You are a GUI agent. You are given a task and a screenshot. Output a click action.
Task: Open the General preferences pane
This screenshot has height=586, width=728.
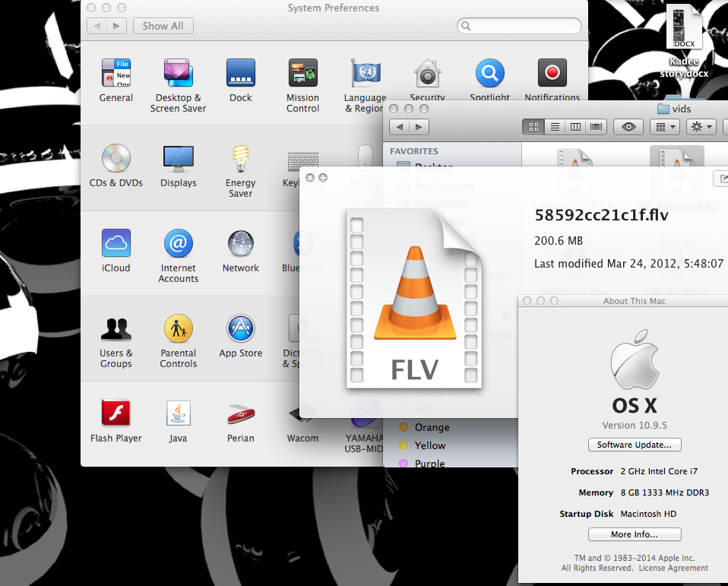(x=116, y=80)
